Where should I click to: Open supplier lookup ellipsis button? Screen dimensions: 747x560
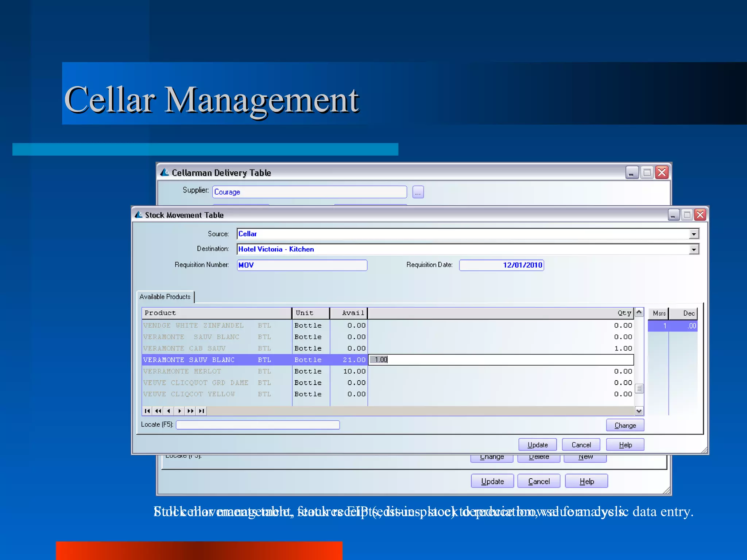point(418,192)
